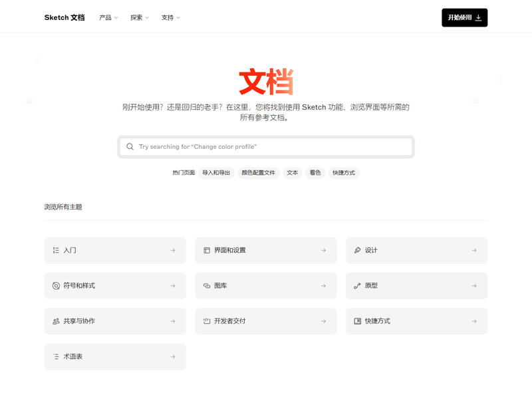532x399 pixels.
Task: Click the download icon inside 开始使用 button
Action: [478, 17]
